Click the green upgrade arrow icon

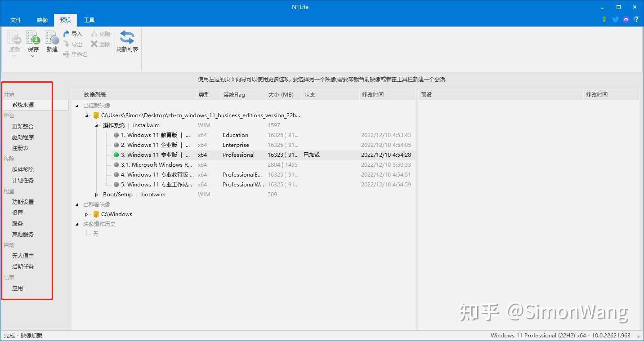pos(604,19)
